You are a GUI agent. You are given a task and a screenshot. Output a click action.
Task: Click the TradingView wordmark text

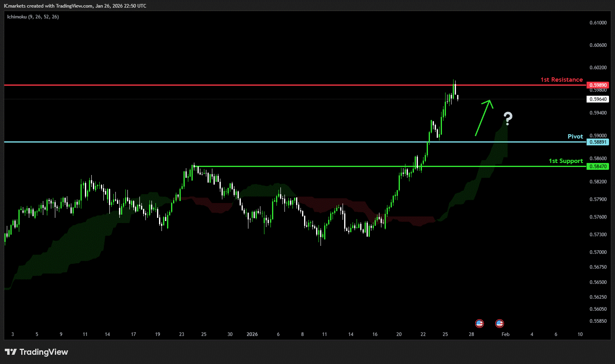click(44, 352)
